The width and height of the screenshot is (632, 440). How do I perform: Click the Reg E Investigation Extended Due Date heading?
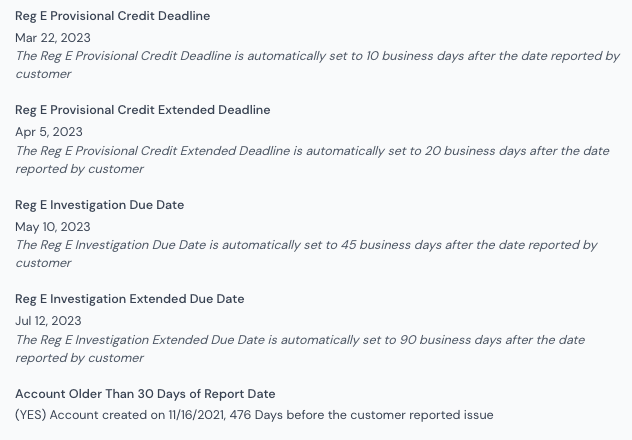[130, 299]
